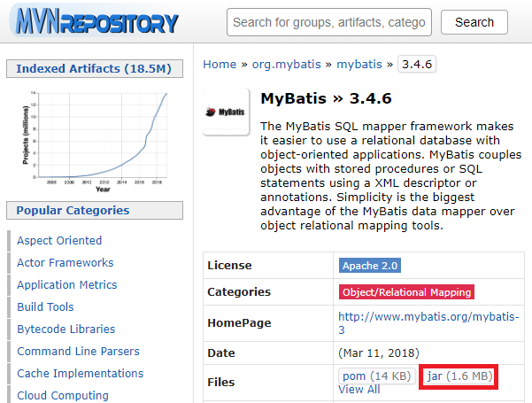
Task: Open the Cache Implementations category
Action: pyautogui.click(x=80, y=373)
